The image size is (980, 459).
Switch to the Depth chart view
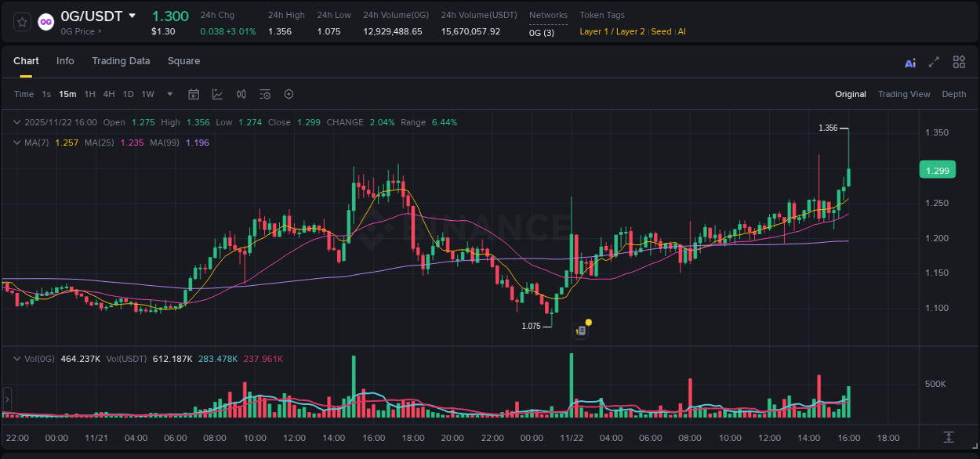pos(953,94)
